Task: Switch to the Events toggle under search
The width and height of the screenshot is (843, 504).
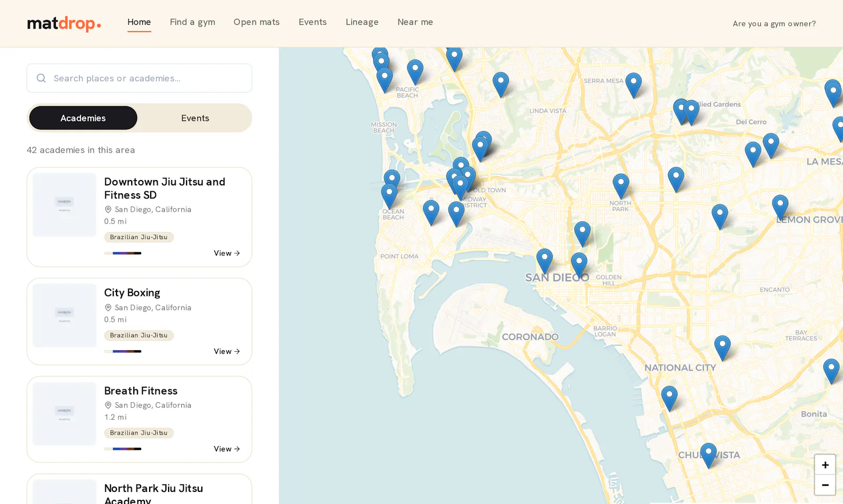Action: point(195,118)
